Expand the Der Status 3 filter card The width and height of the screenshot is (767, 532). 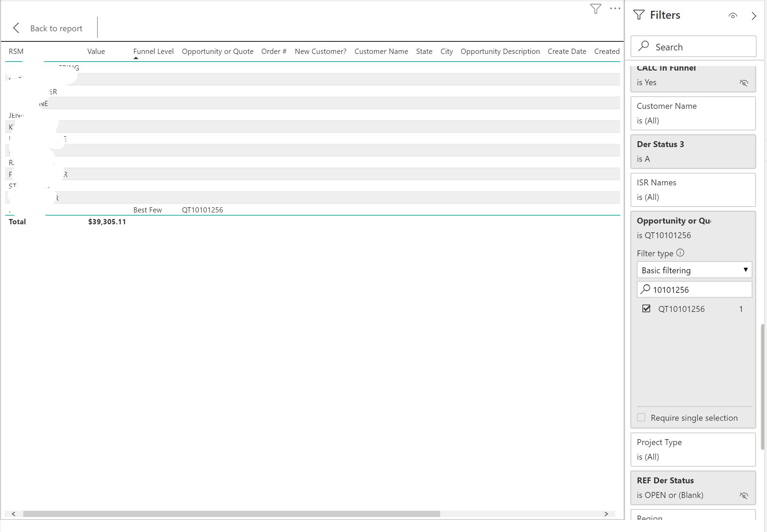click(693, 152)
